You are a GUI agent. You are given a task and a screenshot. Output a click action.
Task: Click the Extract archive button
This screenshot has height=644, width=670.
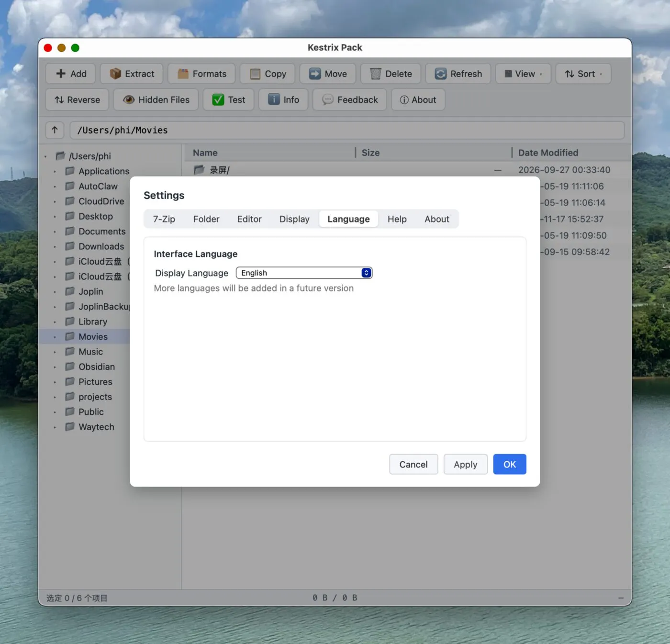[132, 74]
